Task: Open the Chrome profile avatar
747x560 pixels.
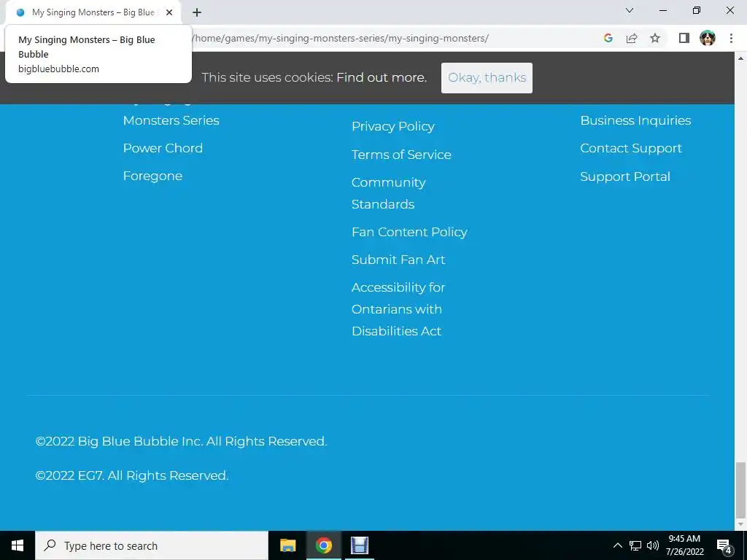Action: coord(708,38)
